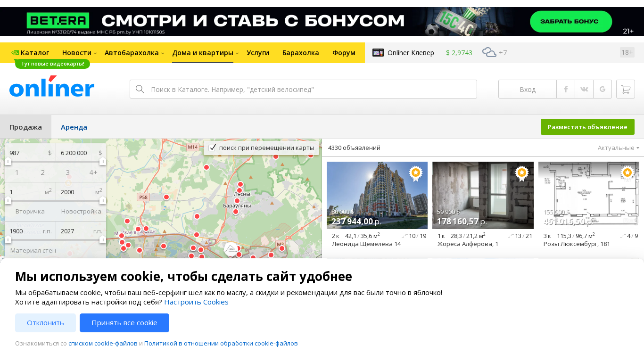Screen dimensions: 644x362
Task: Open Настроить Cookies link
Action: pos(196,302)
